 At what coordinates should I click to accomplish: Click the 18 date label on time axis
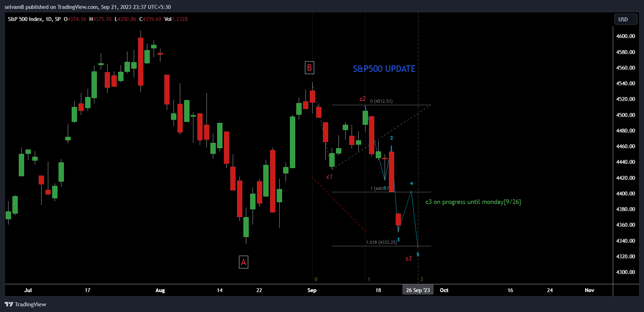coord(378,290)
